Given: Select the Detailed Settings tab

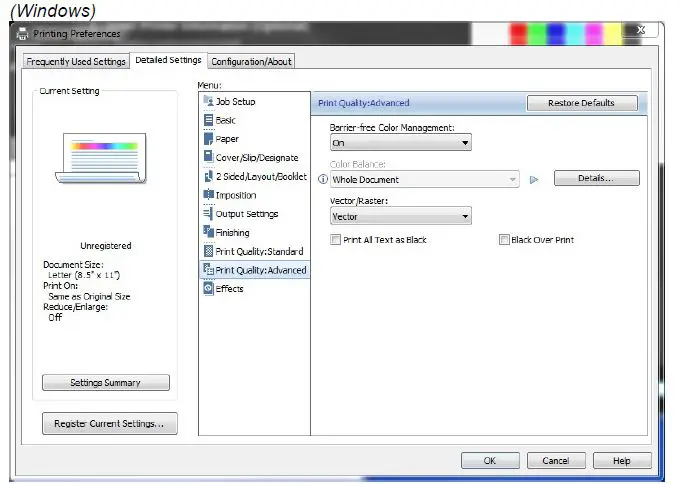Looking at the screenshot, I should (168, 60).
